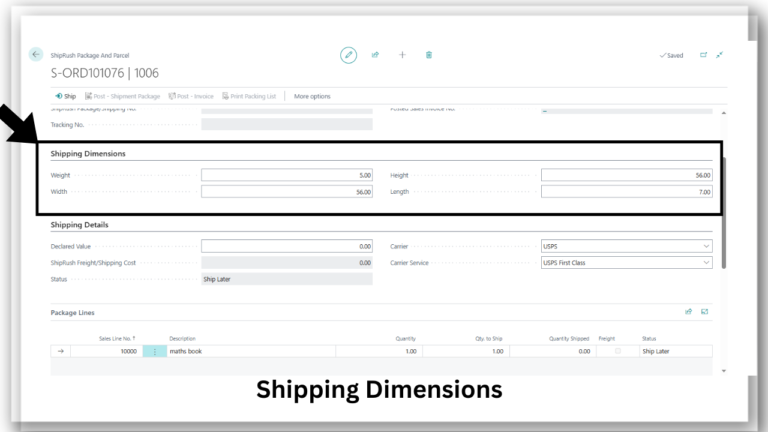Create a new record with the plus icon

(x=402, y=55)
